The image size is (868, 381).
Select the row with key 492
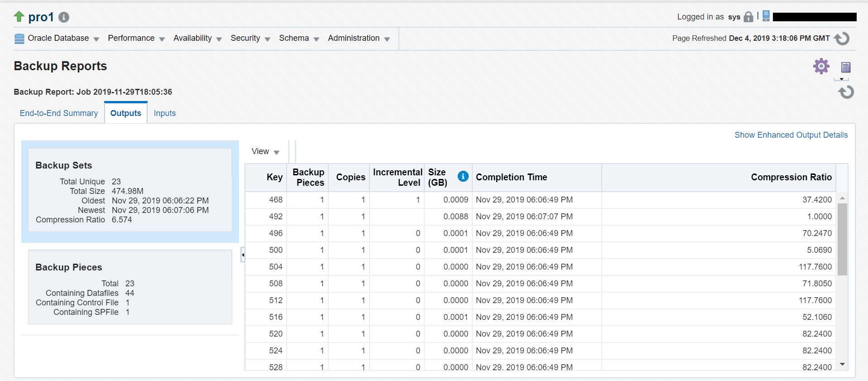[540, 217]
